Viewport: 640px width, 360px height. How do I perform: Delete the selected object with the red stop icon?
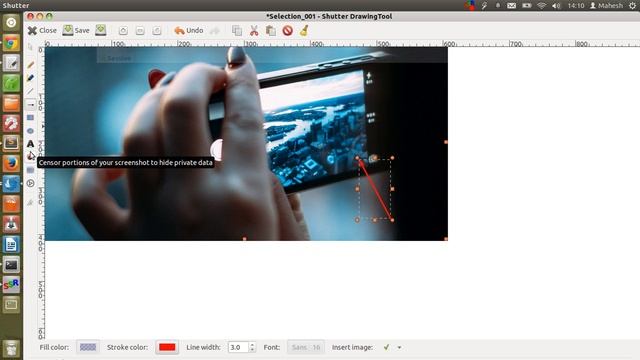287,31
